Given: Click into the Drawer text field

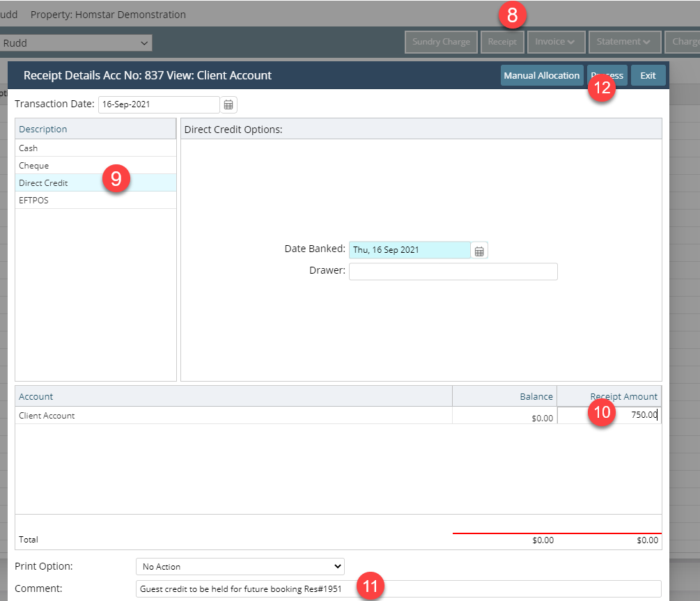Looking at the screenshot, I should [x=453, y=272].
